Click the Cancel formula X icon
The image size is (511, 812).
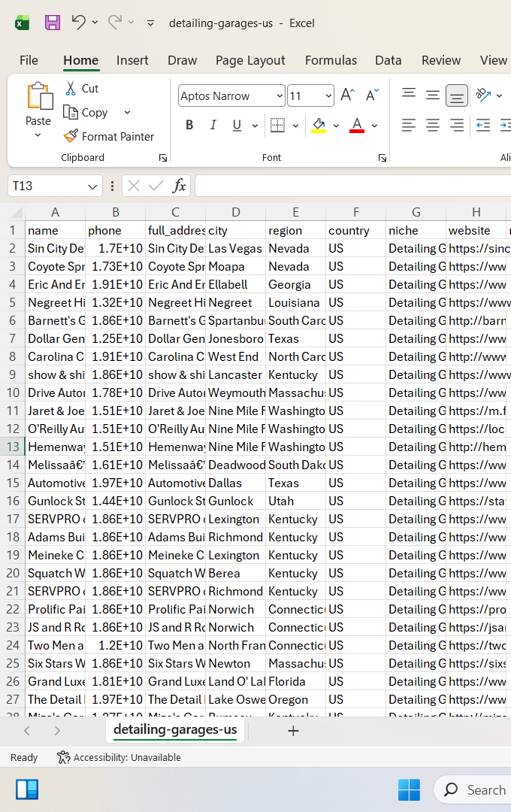click(134, 186)
